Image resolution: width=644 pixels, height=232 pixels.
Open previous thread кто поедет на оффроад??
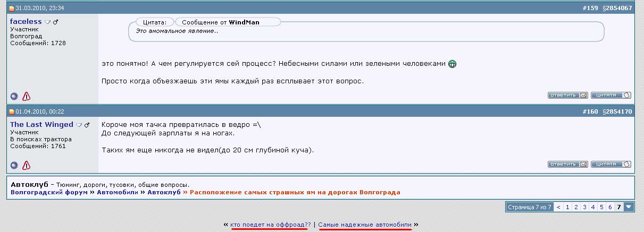(x=271, y=225)
